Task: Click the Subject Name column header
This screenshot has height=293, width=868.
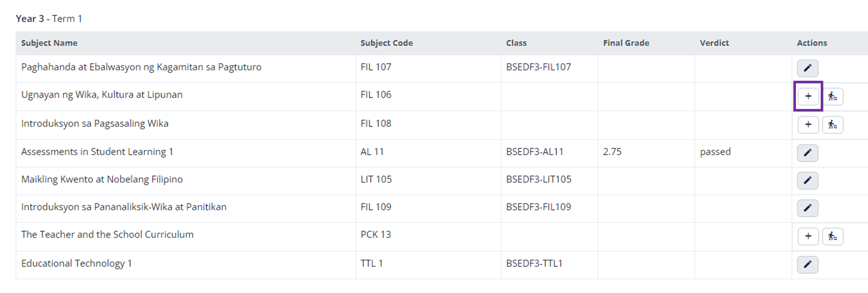Action: pos(49,43)
